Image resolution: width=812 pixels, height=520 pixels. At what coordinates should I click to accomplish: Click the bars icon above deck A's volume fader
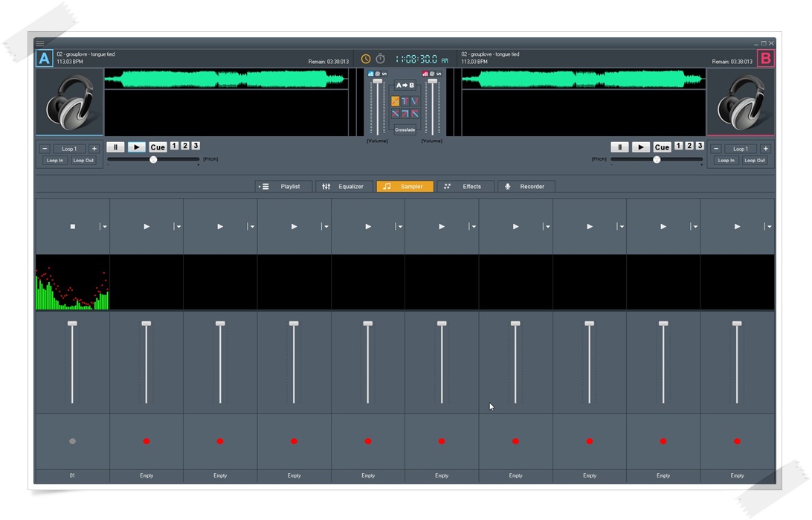(371, 74)
